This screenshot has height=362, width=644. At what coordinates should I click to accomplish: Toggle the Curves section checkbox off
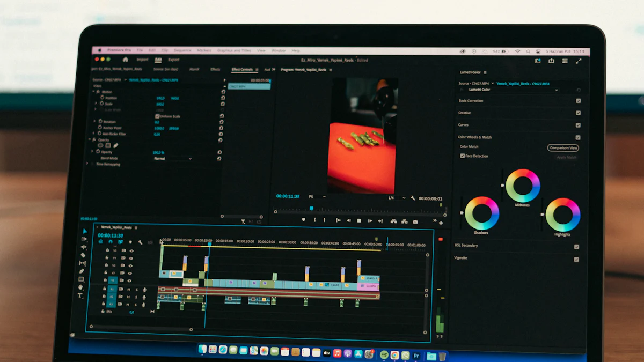(577, 124)
